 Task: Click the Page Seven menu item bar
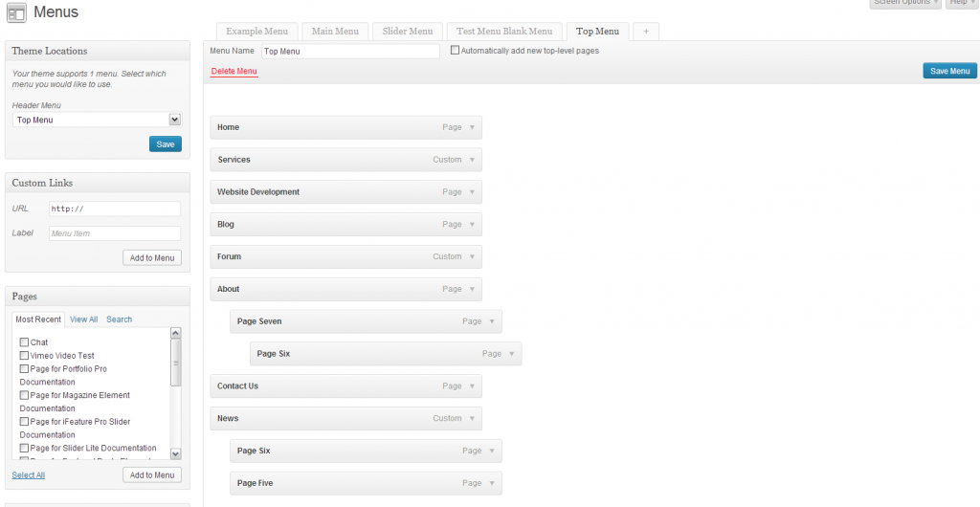[366, 321]
